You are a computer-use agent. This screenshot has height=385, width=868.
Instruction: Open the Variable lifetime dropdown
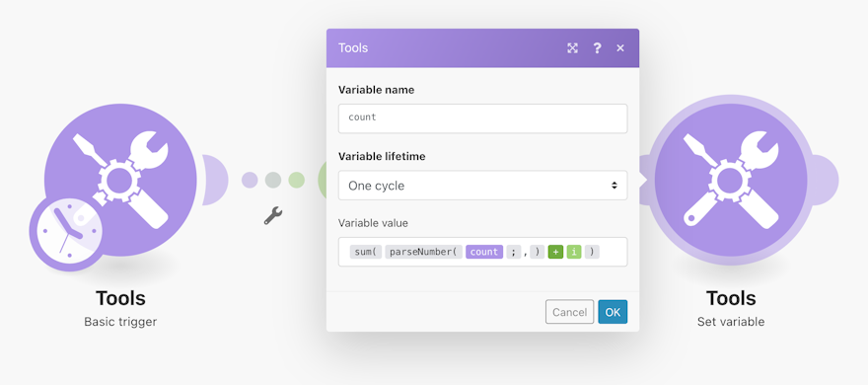tap(482, 186)
